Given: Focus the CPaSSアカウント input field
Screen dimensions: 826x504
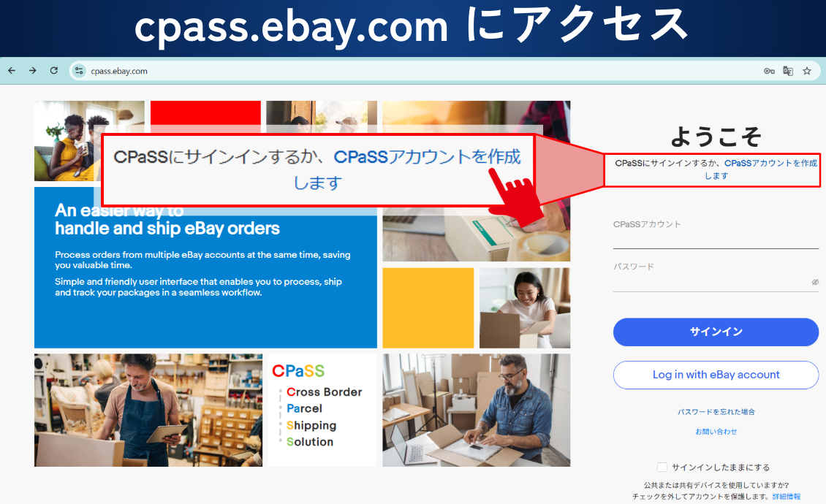Looking at the screenshot, I should pyautogui.click(x=716, y=233).
